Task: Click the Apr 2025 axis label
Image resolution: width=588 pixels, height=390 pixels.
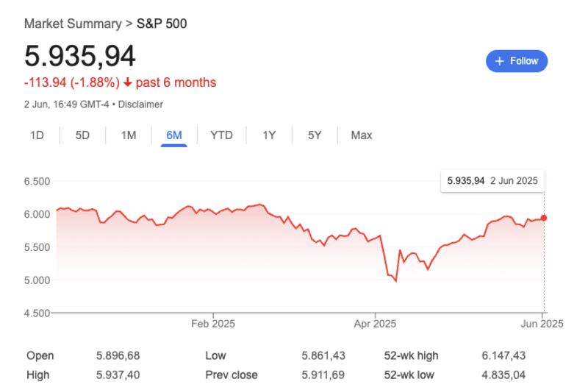Action: (x=375, y=322)
